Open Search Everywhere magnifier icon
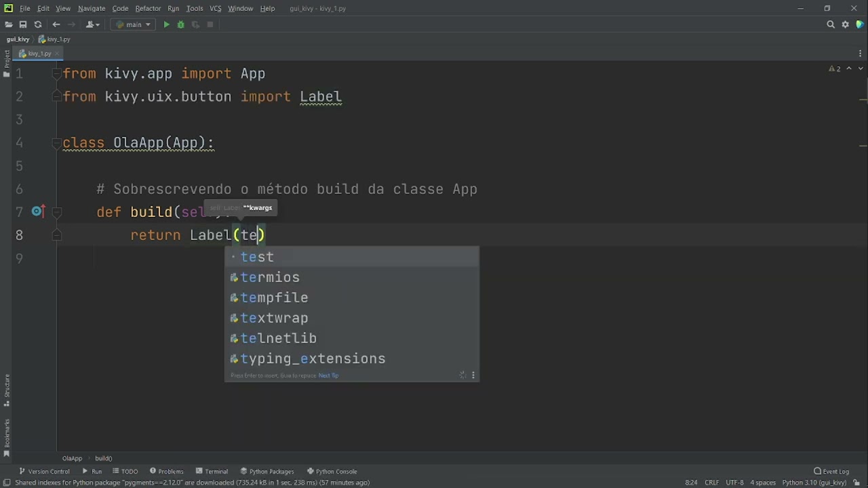The image size is (868, 488). (x=831, y=24)
